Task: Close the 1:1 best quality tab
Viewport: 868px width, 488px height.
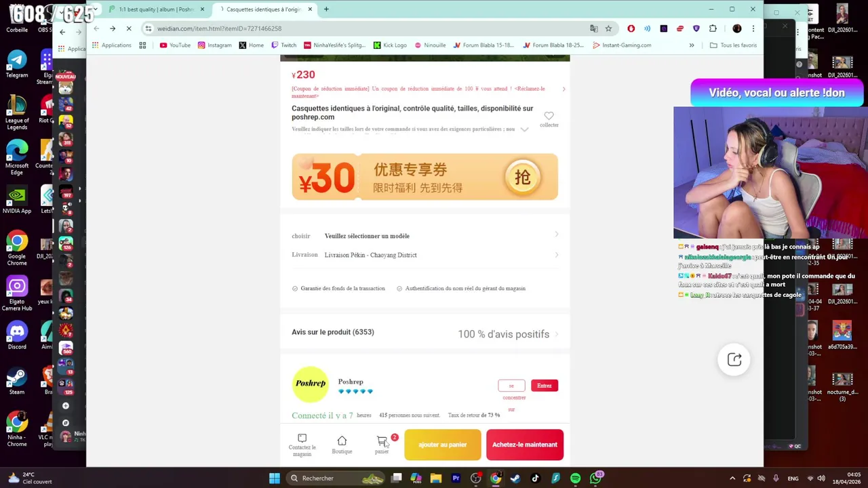Action: 202,9
